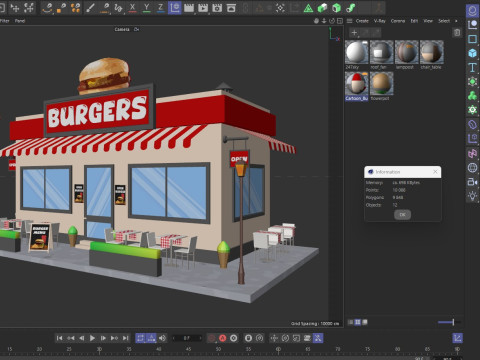This screenshot has height=360, width=480.
Task: Click the camera icon in right sidebar
Action: 472,182
